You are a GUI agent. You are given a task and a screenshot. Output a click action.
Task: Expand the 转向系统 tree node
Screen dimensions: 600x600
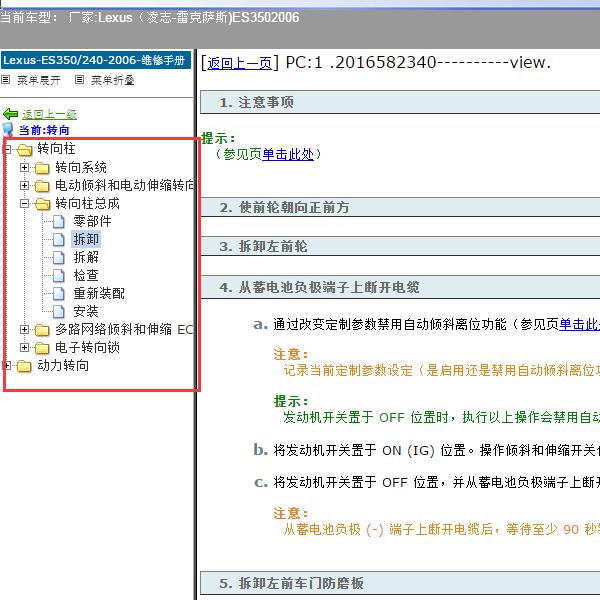(24, 167)
